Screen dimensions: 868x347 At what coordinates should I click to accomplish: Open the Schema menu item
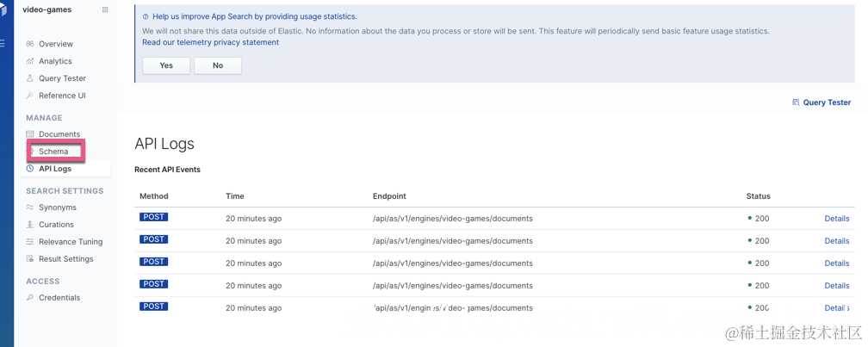click(x=53, y=152)
